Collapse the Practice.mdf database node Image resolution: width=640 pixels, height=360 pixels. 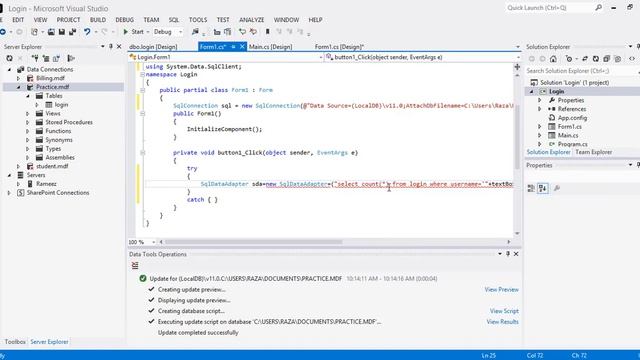18,87
